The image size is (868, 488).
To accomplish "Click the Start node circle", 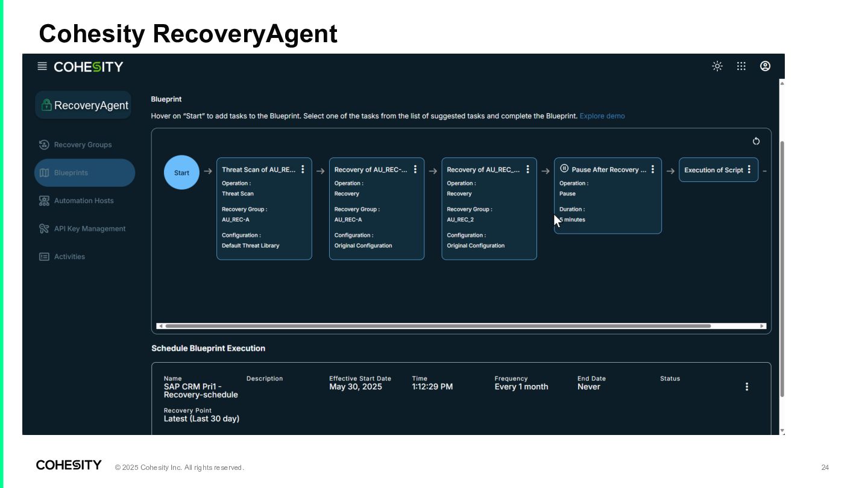I will [181, 172].
